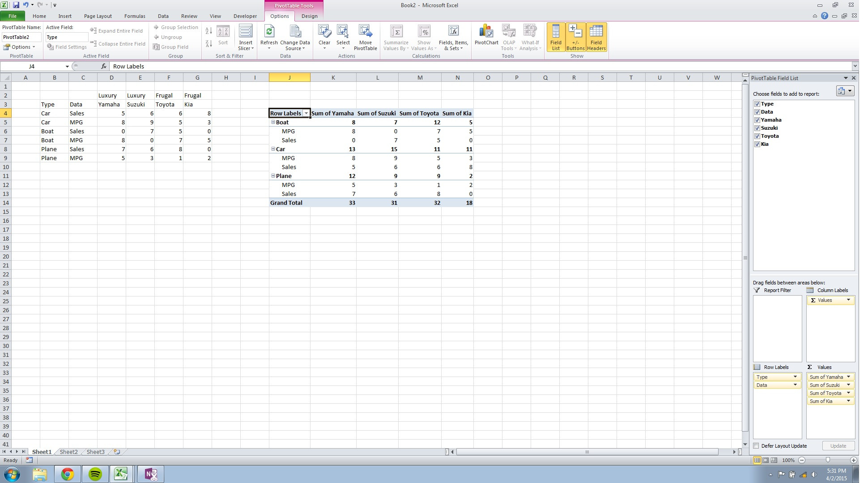The height and width of the screenshot is (483, 868).
Task: Open the Sheet2 worksheet tab
Action: coord(68,452)
